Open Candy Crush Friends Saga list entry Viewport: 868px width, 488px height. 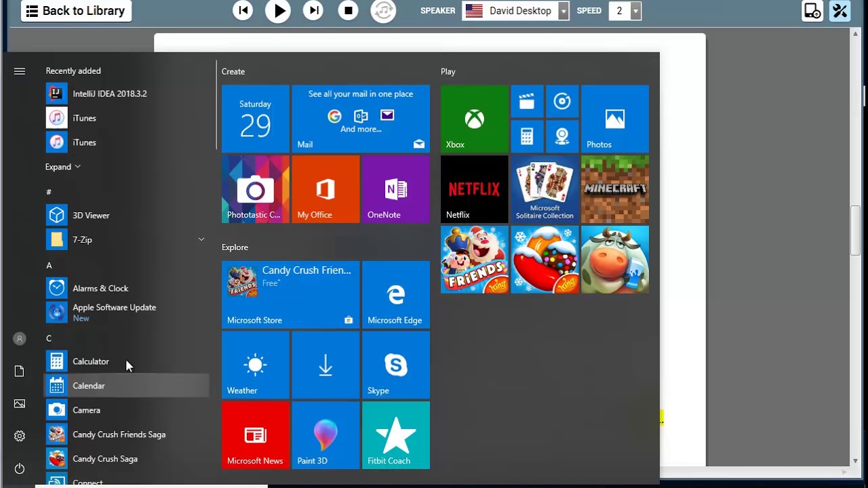pyautogui.click(x=126, y=434)
